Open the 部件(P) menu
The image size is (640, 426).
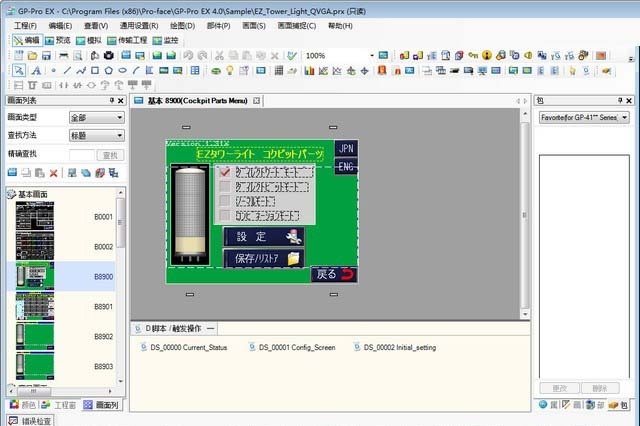tap(218, 26)
